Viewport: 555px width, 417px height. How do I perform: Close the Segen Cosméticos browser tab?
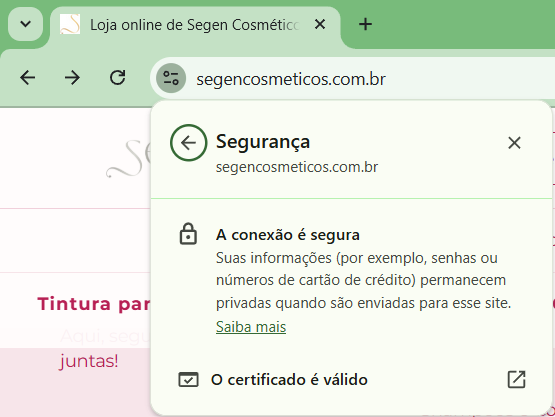tap(320, 24)
